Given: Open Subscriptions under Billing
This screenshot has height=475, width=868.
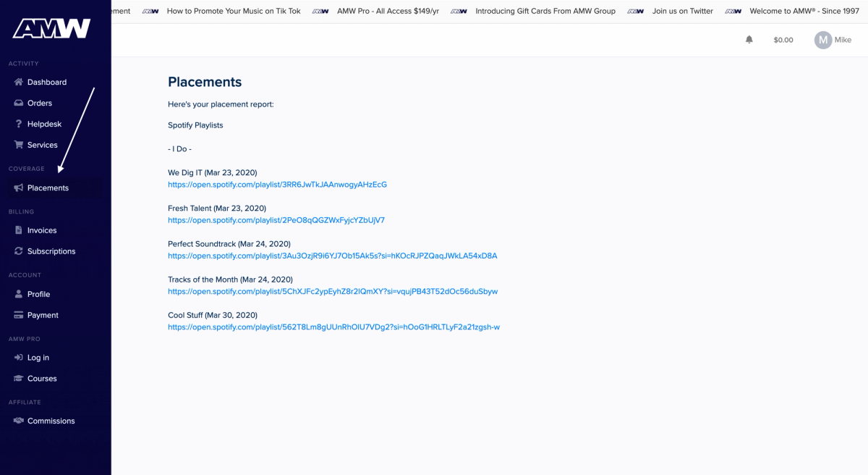Looking at the screenshot, I should point(51,251).
